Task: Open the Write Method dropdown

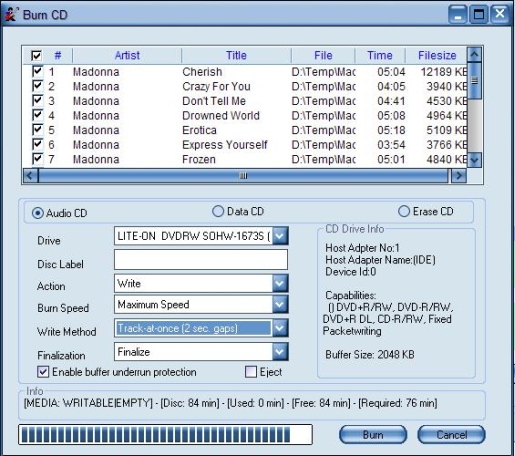Action: pos(280,328)
